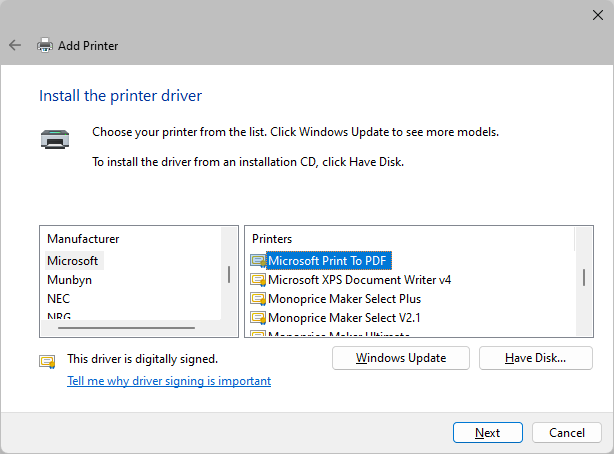Click the printer icon beside Add Printer title
This screenshot has height=454, width=614.
[x=45, y=45]
